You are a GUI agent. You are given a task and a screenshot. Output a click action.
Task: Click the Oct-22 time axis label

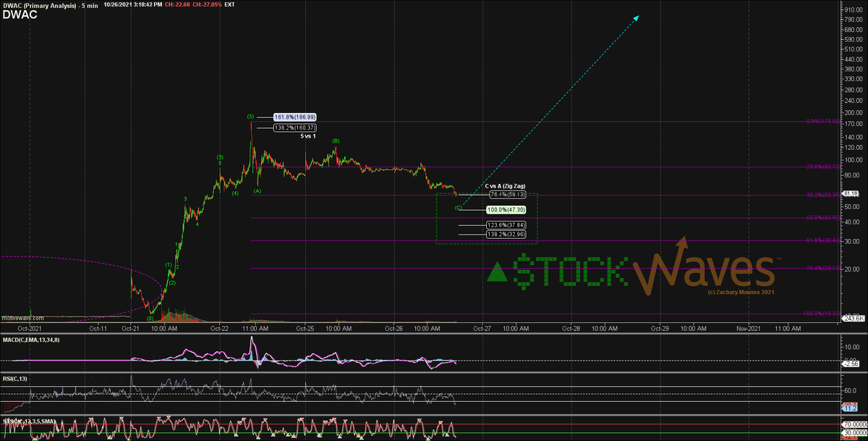pyautogui.click(x=220, y=328)
